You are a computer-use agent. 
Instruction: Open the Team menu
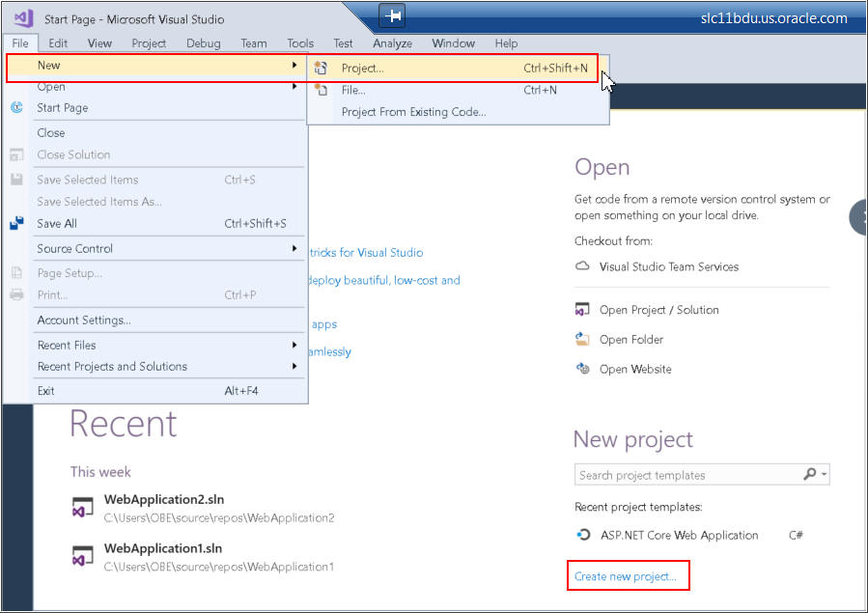[x=254, y=43]
